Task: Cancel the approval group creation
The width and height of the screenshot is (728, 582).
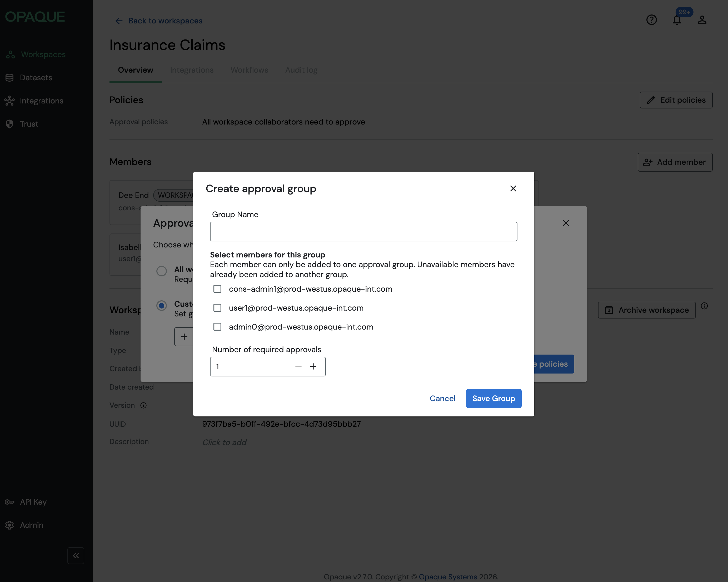Action: point(442,399)
